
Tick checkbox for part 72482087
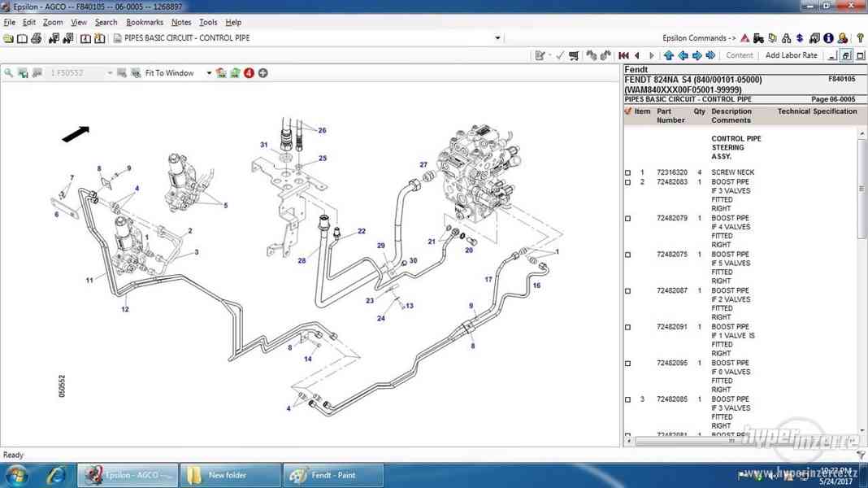[627, 291]
